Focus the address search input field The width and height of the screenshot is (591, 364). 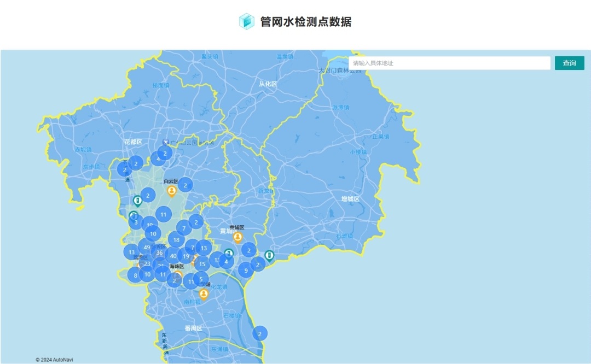(x=449, y=63)
